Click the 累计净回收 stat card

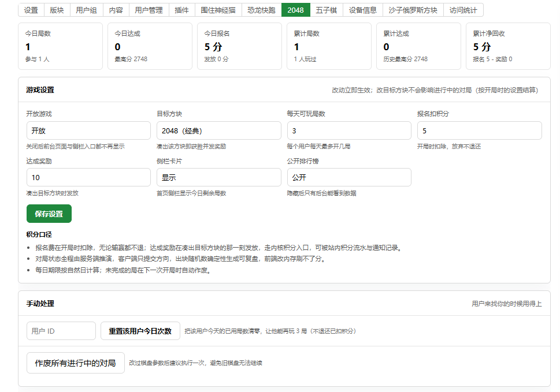point(508,46)
